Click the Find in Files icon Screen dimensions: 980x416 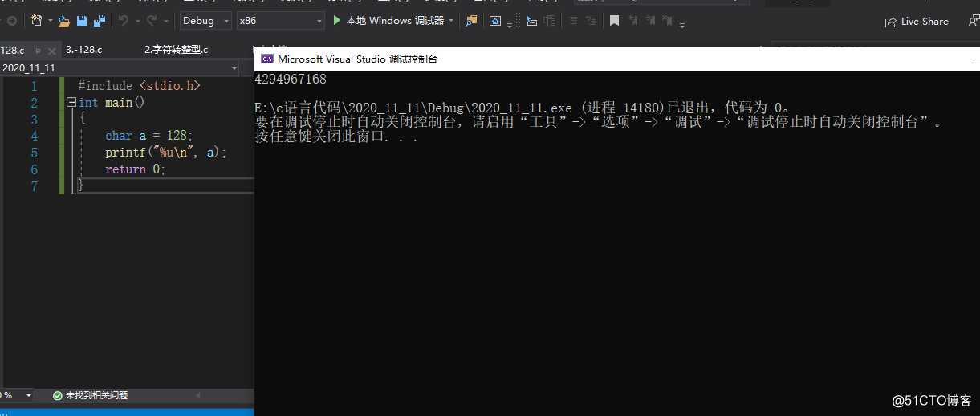(471, 21)
